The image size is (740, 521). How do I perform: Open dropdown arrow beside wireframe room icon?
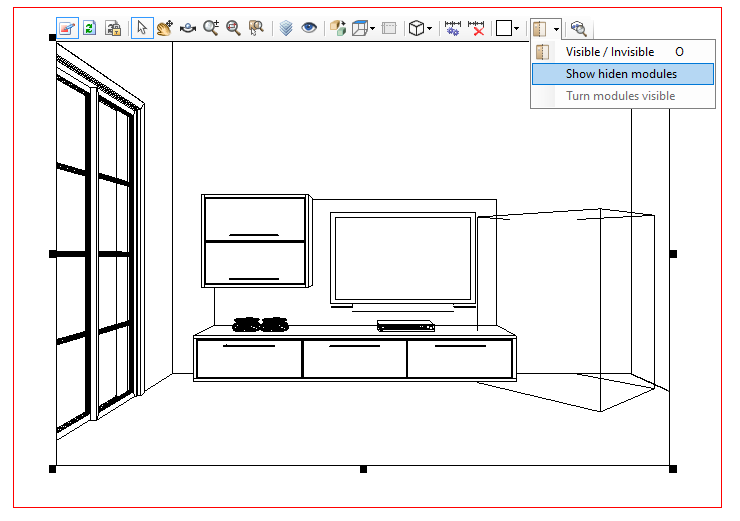point(373,29)
